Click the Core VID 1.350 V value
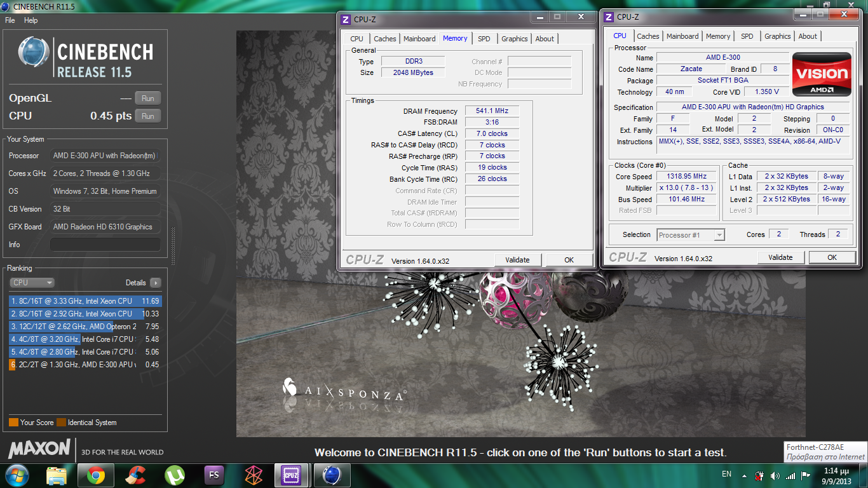 [x=766, y=91]
